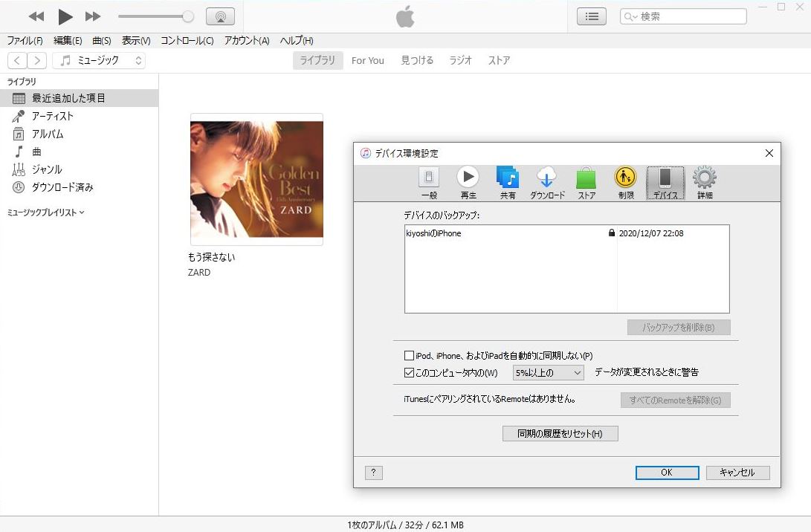Screen dimensions: 811x532
Task: Click the question mark help button in dialog
Action: coord(373,472)
